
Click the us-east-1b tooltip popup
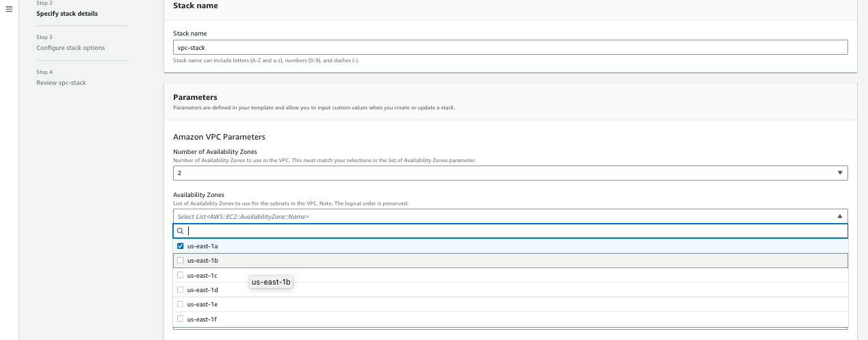click(x=271, y=282)
